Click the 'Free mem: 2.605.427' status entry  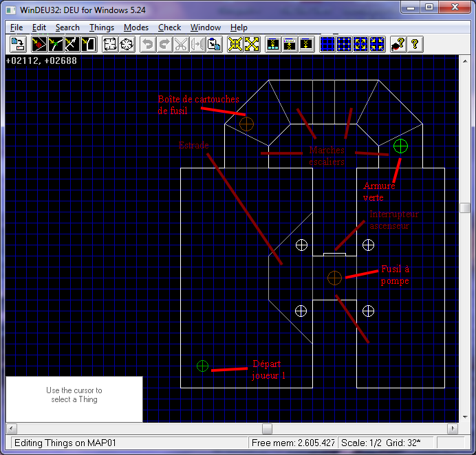293,443
